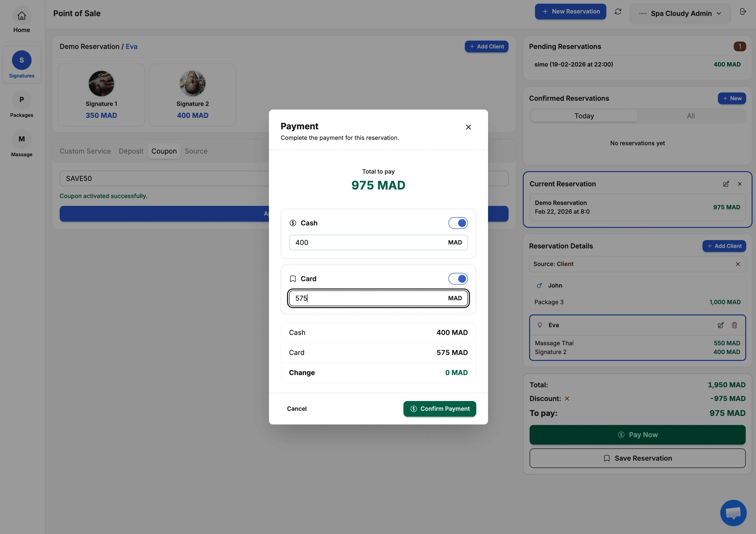Open the chat support bubble
Viewport: 756px width, 534px height.
[733, 513]
